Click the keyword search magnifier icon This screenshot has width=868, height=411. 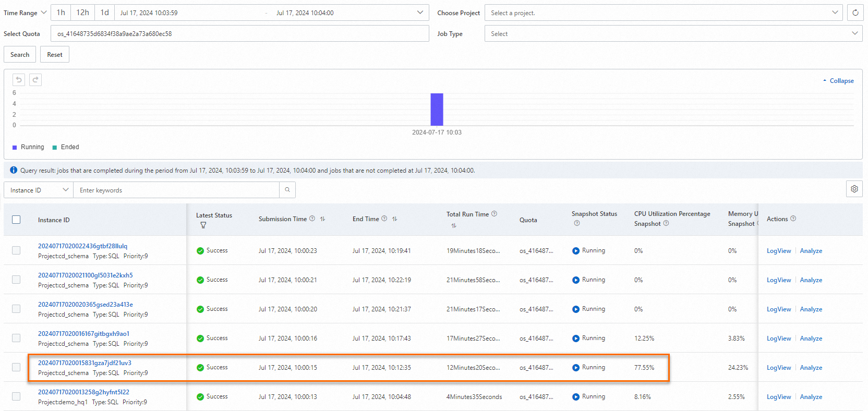[287, 190]
